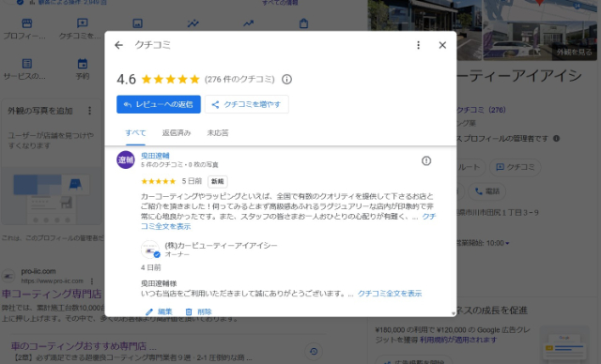The width and height of the screenshot is (601, 364).
Task: Click the owner logo of カービューティーアイアイシー
Action: 150,250
